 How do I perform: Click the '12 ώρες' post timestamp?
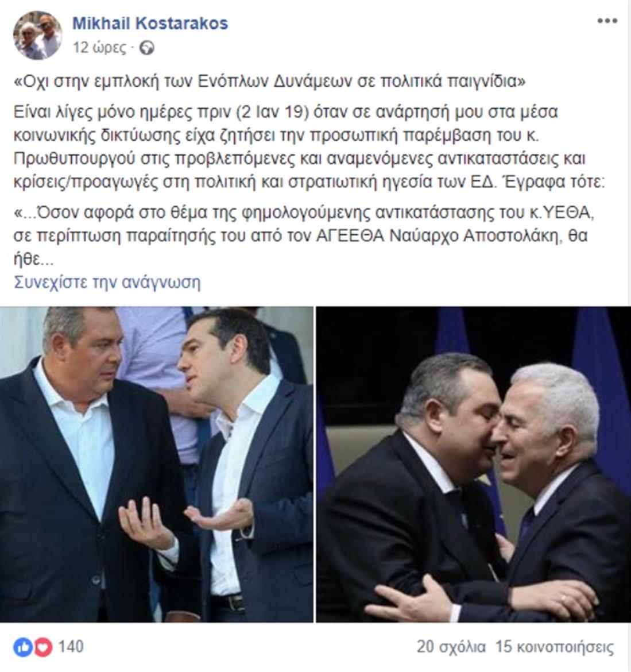99,48
